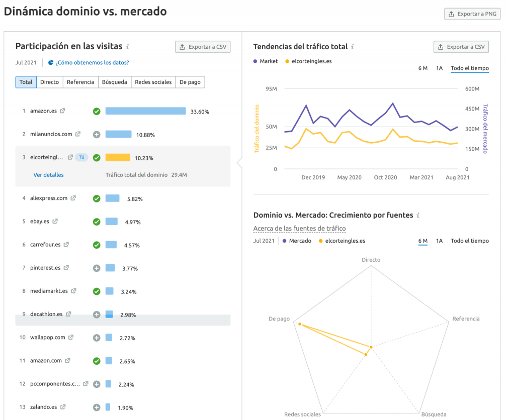The height and width of the screenshot is (420, 508).
Task: Open zalando.es external link icon
Action: click(63, 407)
